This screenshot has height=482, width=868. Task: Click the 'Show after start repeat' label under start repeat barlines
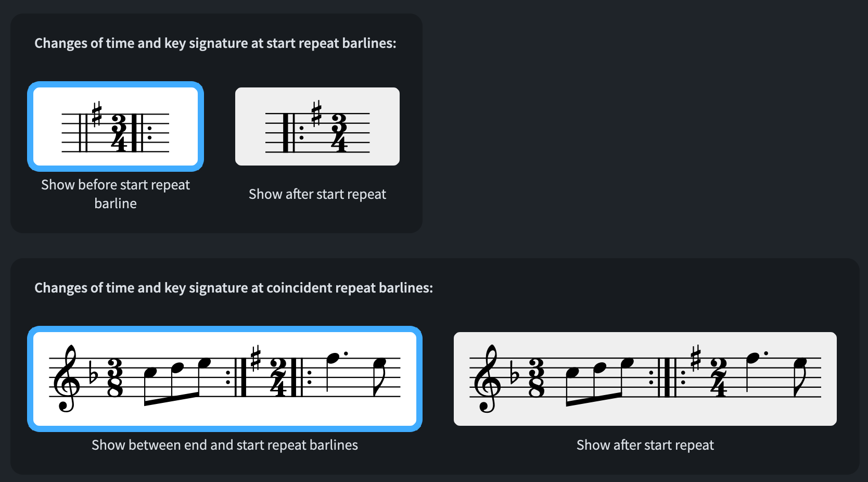[x=317, y=194]
